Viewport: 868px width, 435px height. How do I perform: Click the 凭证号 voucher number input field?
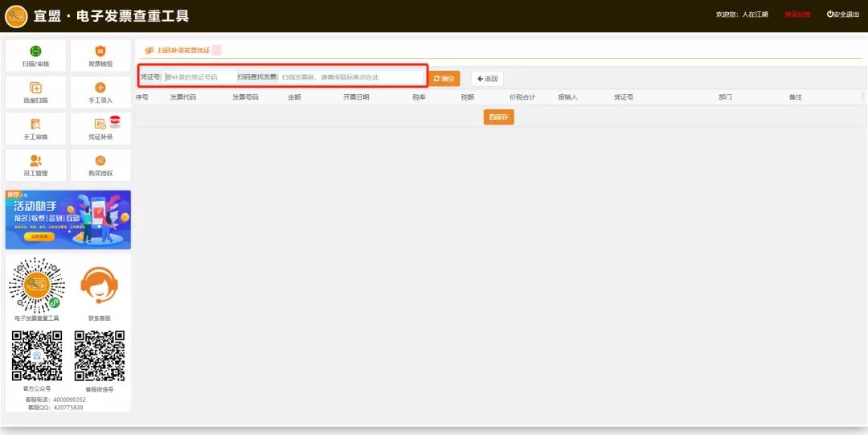click(x=198, y=78)
